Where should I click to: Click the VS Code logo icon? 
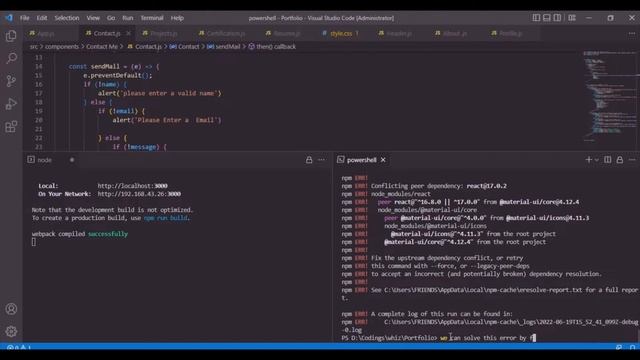[x=9, y=18]
